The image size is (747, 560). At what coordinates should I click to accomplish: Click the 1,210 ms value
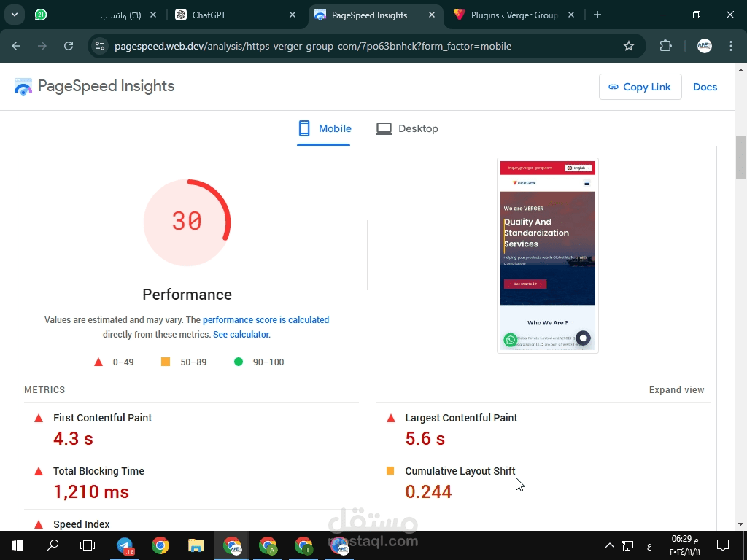pos(91,492)
